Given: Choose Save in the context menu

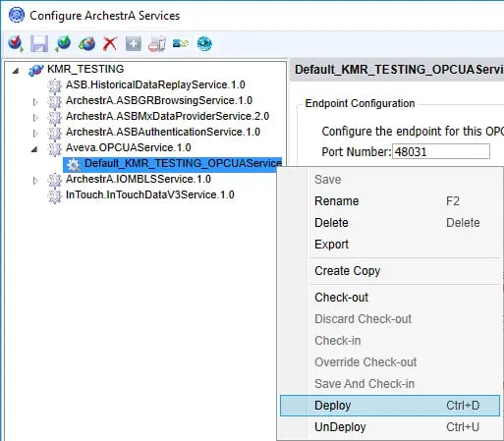Looking at the screenshot, I should [390, 180].
